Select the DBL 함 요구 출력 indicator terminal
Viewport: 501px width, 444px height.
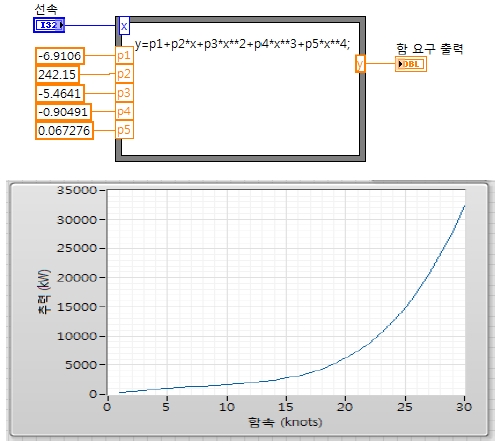coord(411,64)
